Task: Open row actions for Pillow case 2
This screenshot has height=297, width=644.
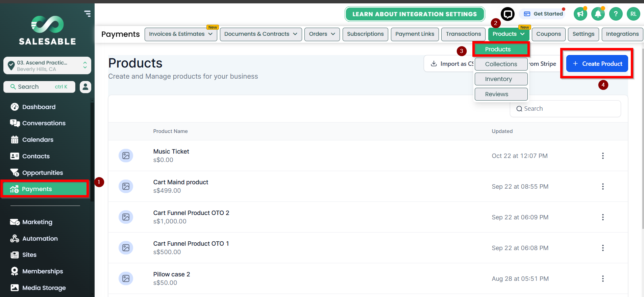Action: pyautogui.click(x=603, y=278)
